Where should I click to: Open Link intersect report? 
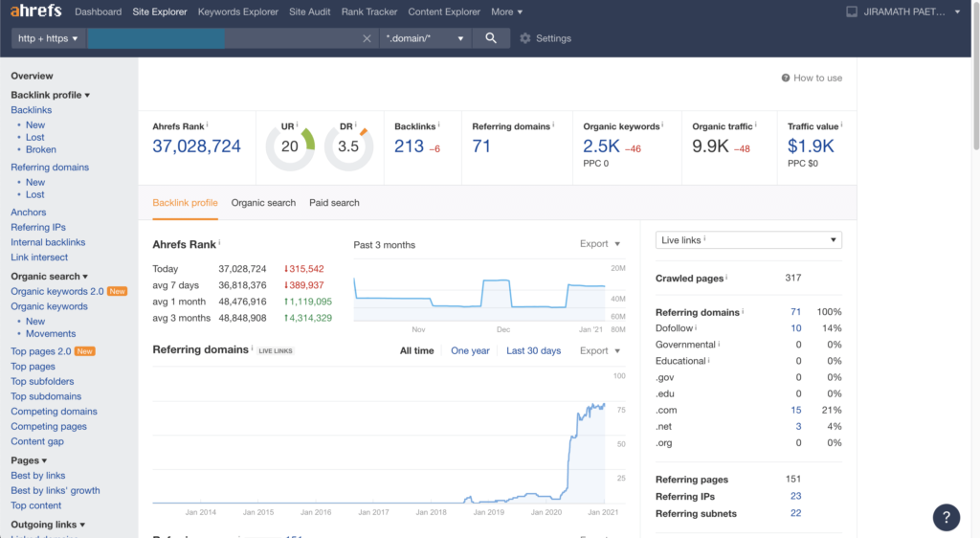click(x=39, y=258)
